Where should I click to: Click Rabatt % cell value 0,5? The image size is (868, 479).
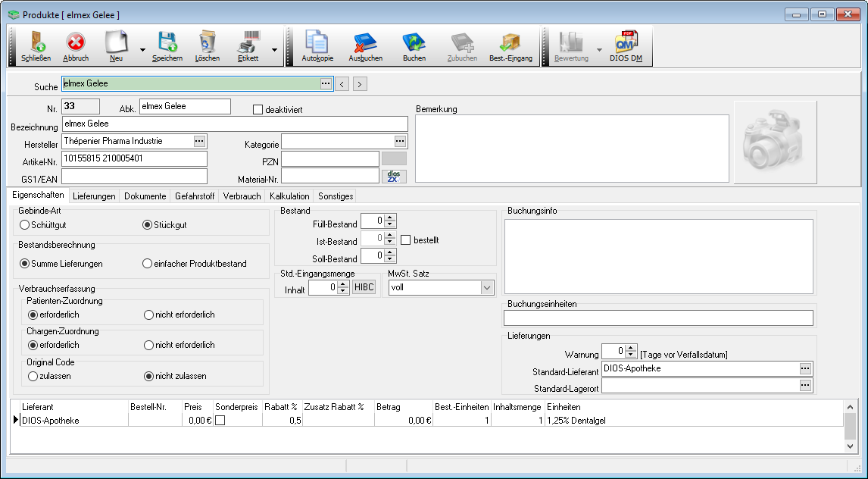(x=283, y=421)
